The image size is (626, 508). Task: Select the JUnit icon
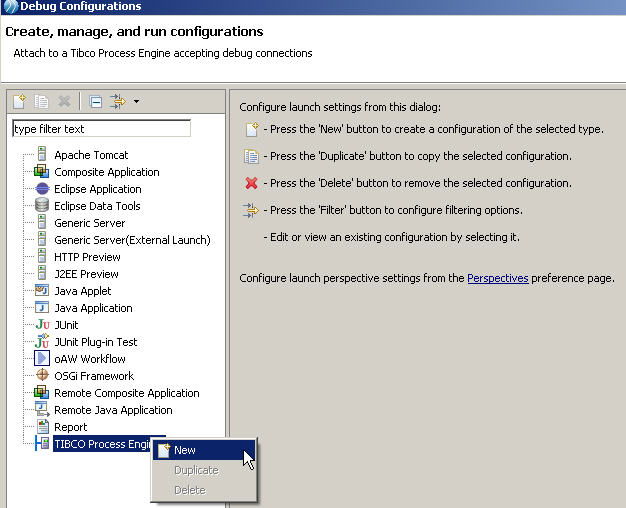(42, 325)
